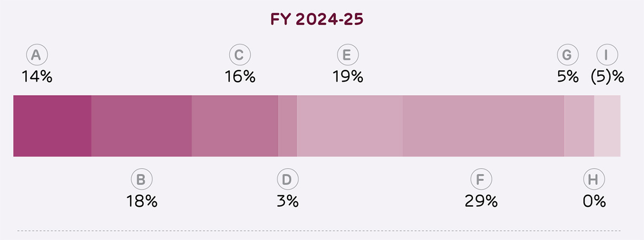Image resolution: width=644 pixels, height=240 pixels.
Task: Click the circled I marker
Action: pos(607,55)
